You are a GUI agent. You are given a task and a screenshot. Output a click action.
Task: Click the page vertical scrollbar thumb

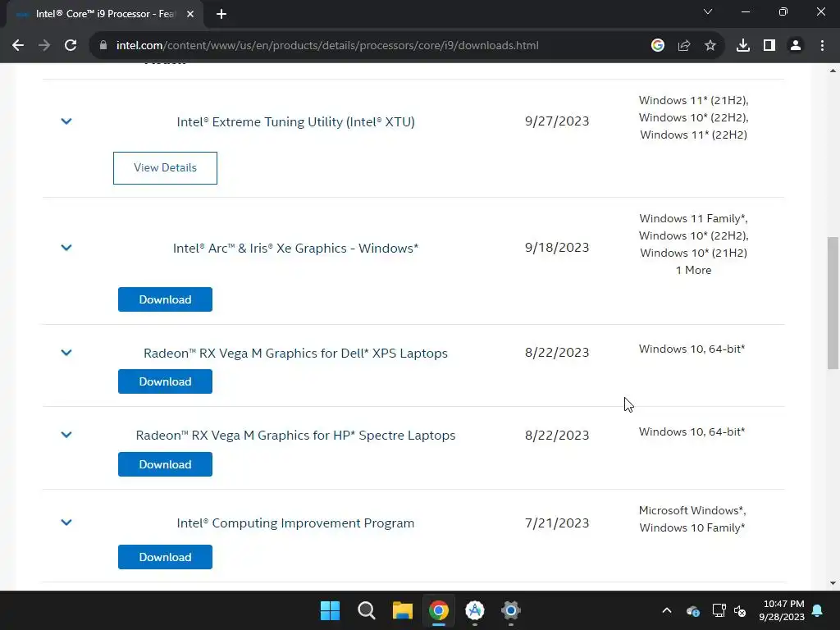coord(833,303)
